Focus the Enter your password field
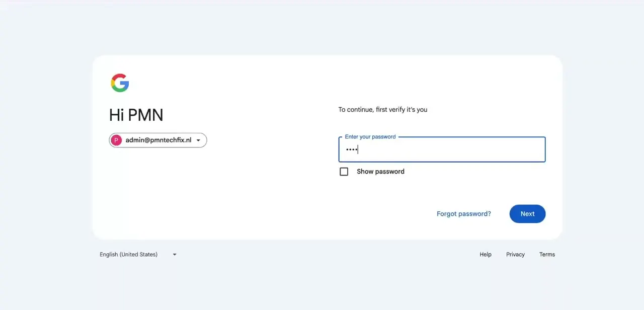Image resolution: width=644 pixels, height=310 pixels. [442, 149]
